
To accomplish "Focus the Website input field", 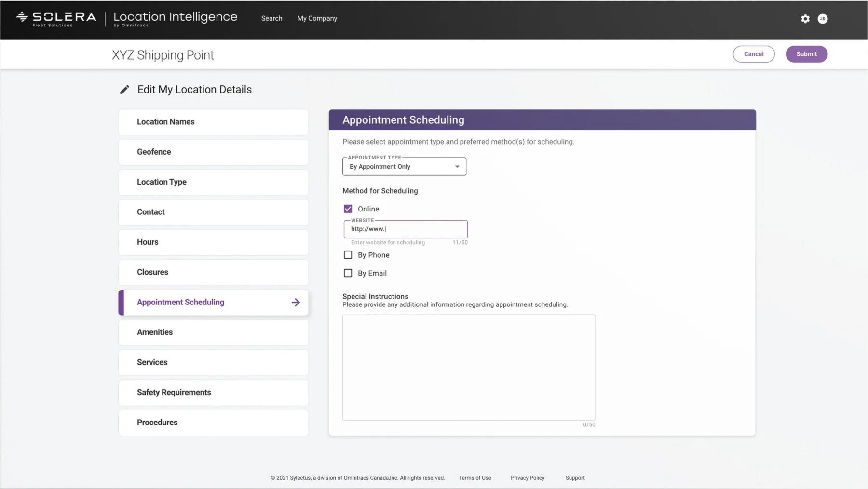I will [x=406, y=229].
